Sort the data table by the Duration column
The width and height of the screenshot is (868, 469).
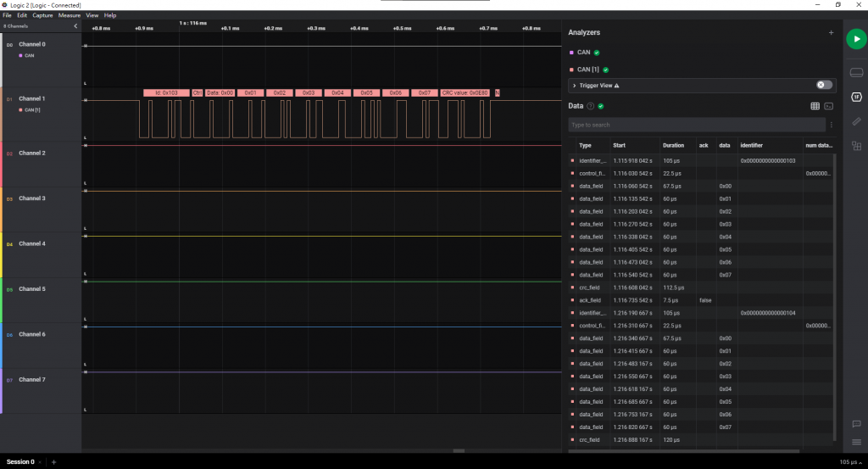point(673,146)
